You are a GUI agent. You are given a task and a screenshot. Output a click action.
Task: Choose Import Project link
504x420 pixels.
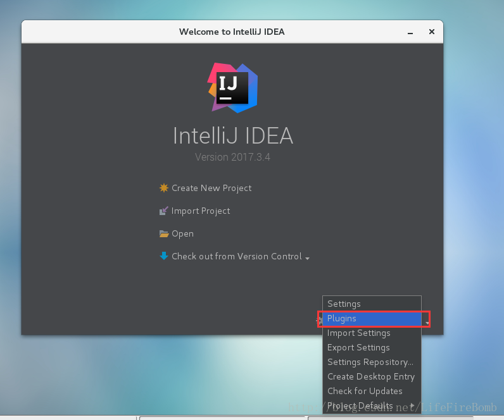point(201,211)
